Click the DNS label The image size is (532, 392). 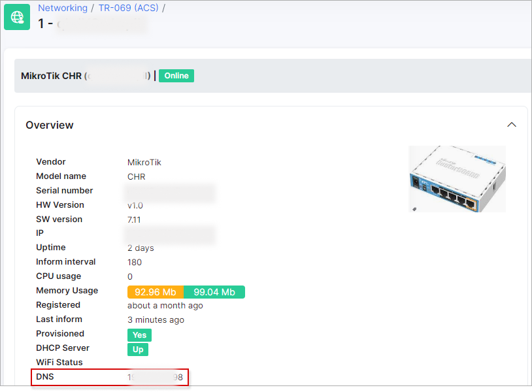point(45,376)
